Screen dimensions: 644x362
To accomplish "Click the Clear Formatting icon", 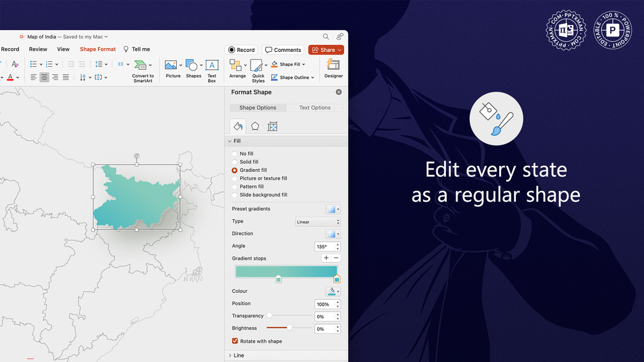I will point(15,64).
